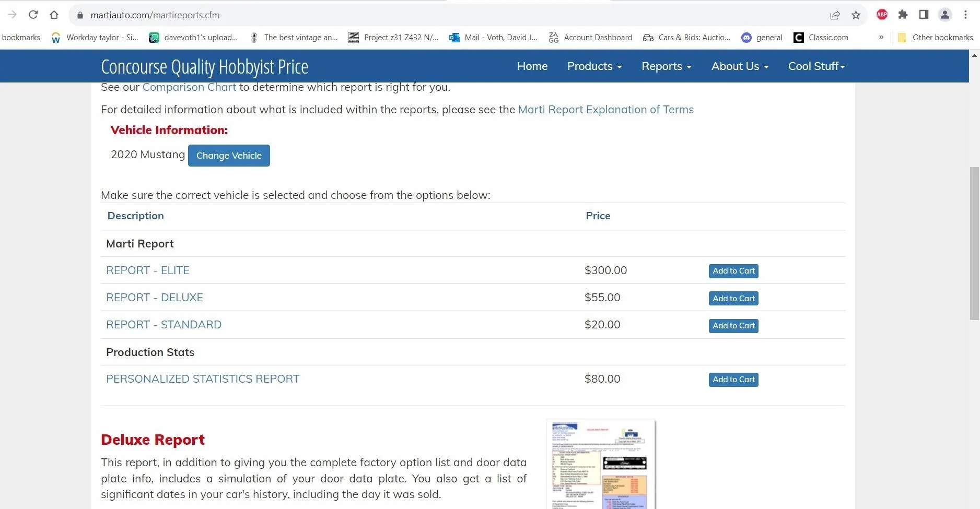Reload the page with the refresh icon

33,15
